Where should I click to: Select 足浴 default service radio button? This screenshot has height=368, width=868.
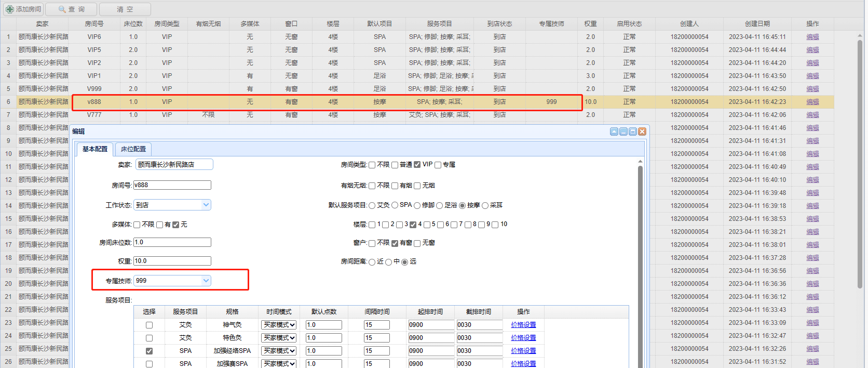(439, 206)
